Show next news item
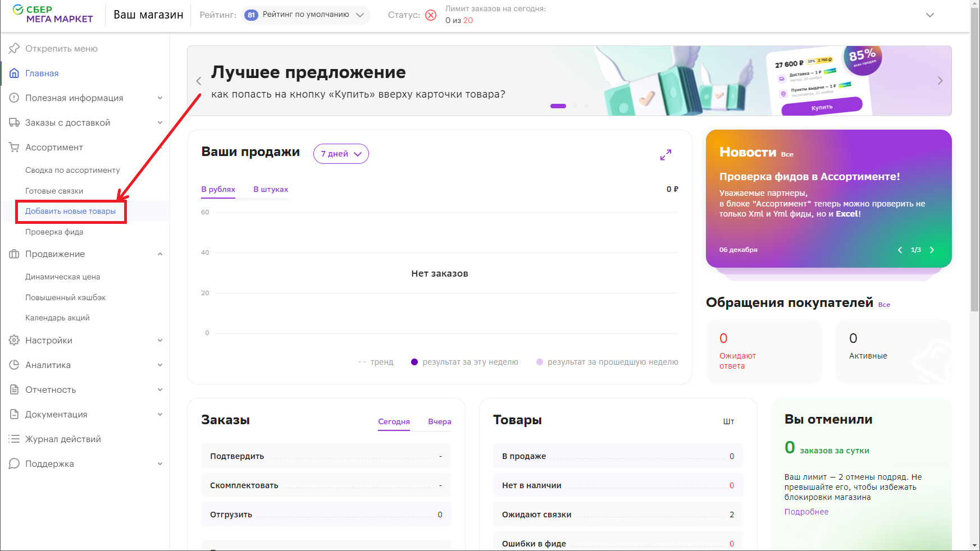This screenshot has width=980, height=551. [x=932, y=250]
